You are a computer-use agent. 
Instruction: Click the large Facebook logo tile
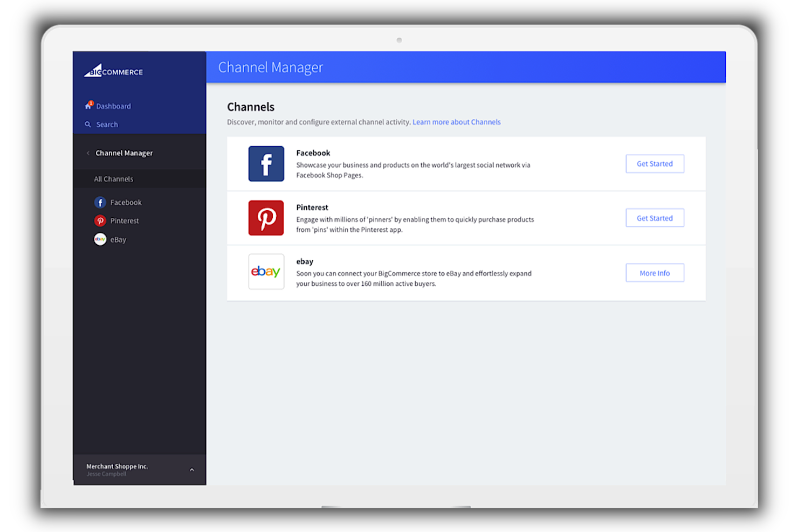click(x=266, y=164)
